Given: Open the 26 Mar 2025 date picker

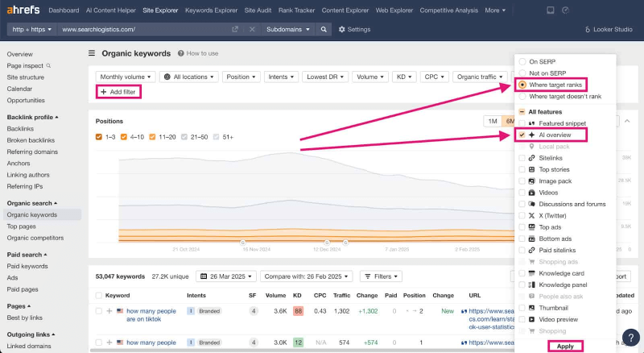Looking at the screenshot, I should (x=226, y=276).
